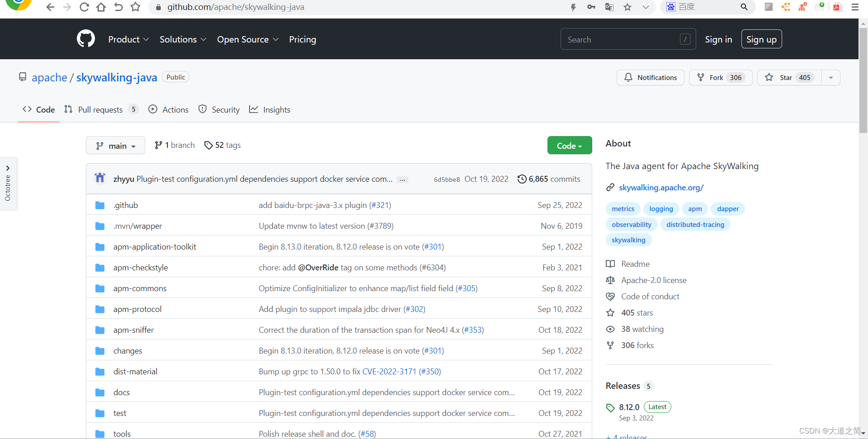
Task: Click commit hash 6d5bbe8
Action: click(x=447, y=179)
